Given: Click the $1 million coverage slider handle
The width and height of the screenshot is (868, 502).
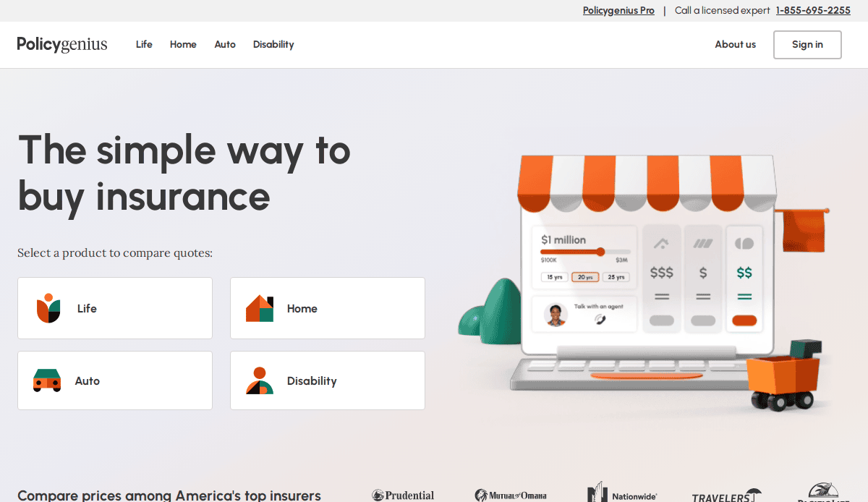Looking at the screenshot, I should click(x=600, y=252).
